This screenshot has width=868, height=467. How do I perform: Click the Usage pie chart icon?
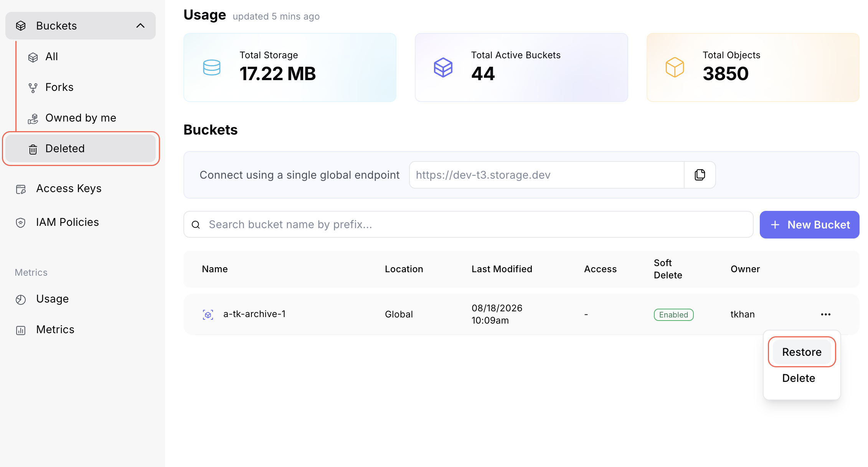[21, 299]
